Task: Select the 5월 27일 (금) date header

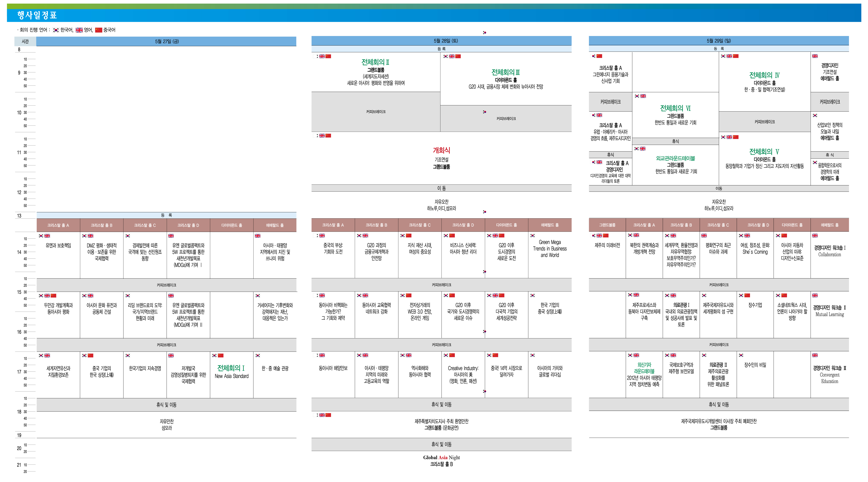Action: click(166, 42)
